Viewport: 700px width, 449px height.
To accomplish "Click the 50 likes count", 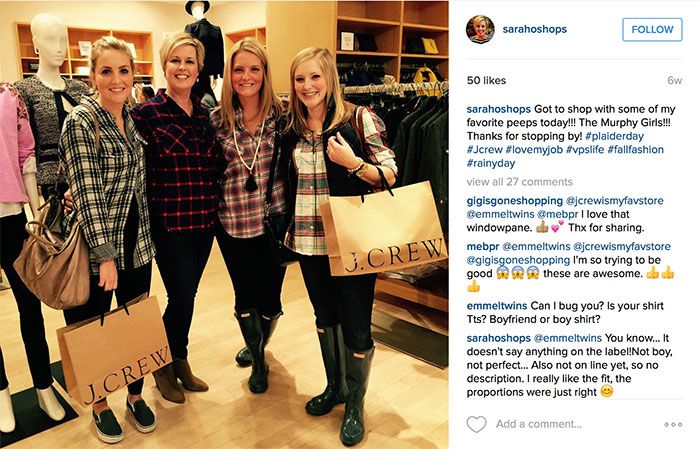I will 486,80.
